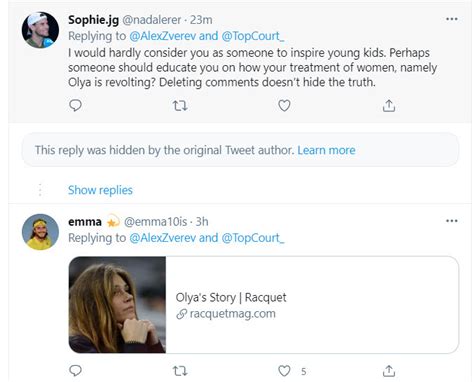Open Olya's Story Racquet link card
Image resolution: width=474 pixels, height=382 pixels.
click(264, 305)
